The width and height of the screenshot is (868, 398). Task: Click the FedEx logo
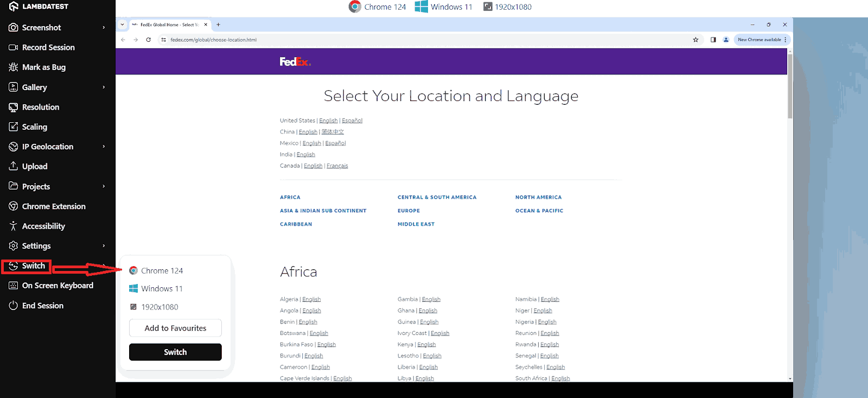[295, 62]
